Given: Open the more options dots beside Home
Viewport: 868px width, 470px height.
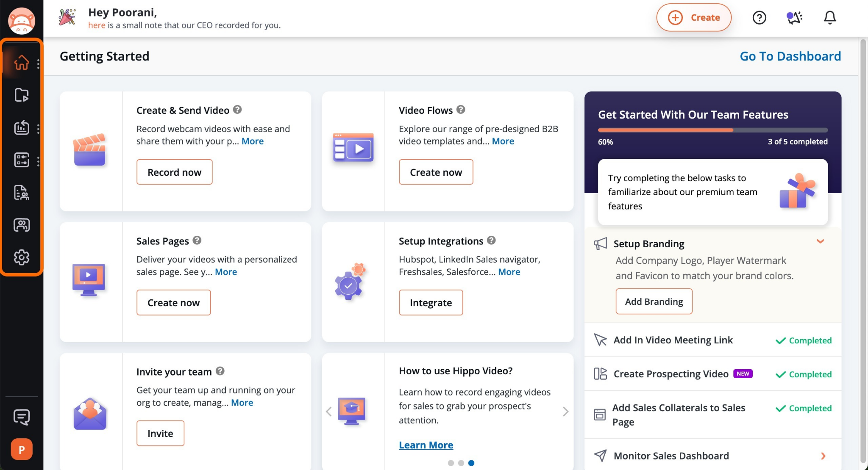Looking at the screenshot, I should [38, 64].
